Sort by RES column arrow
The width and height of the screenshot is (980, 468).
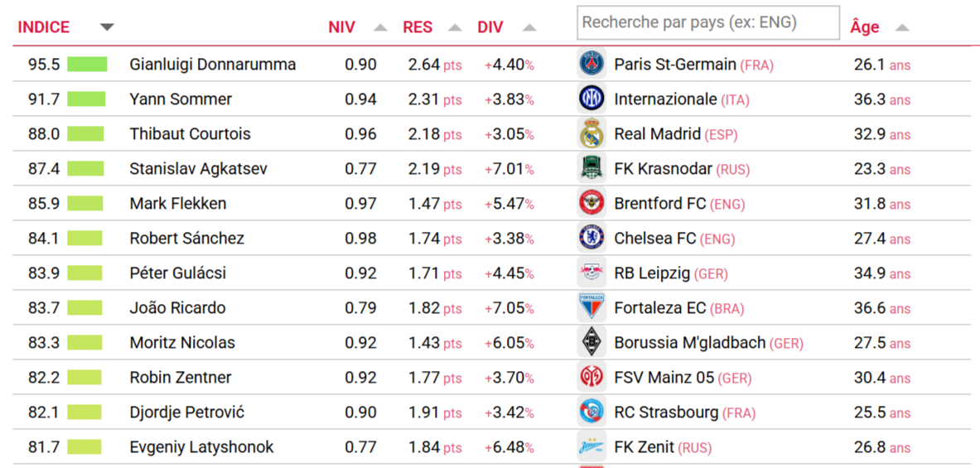click(x=455, y=27)
